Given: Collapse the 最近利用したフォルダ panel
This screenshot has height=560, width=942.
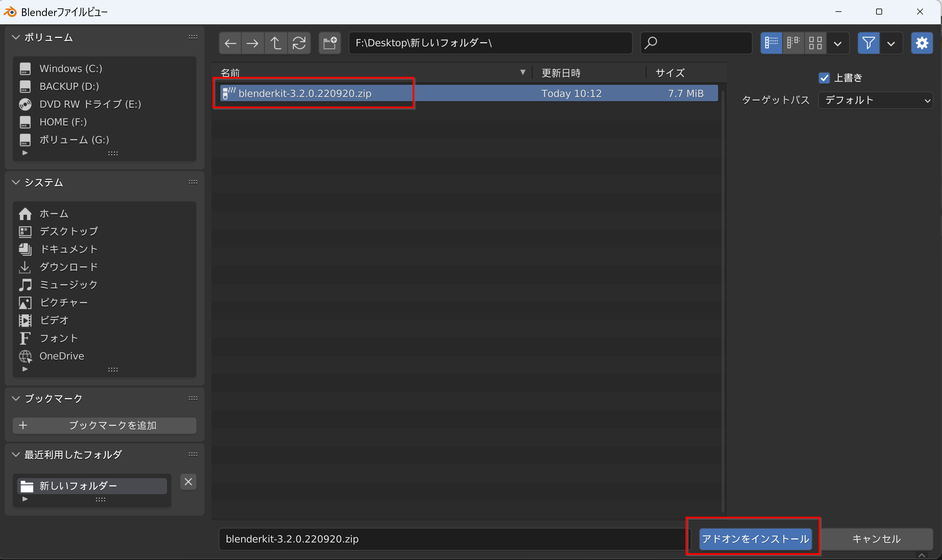Looking at the screenshot, I should [x=16, y=454].
